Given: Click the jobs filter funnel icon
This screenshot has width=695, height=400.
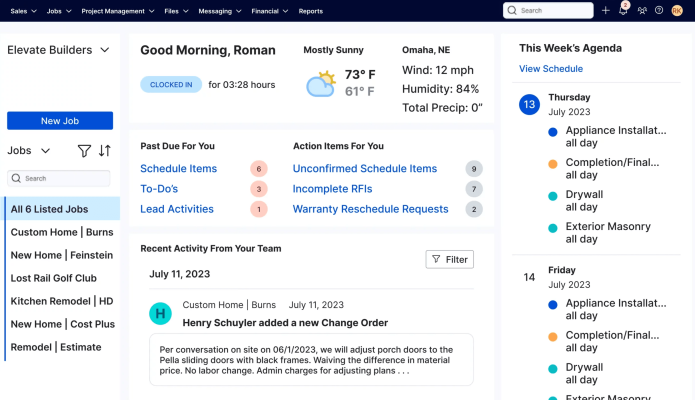Looking at the screenshot, I should 85,151.
